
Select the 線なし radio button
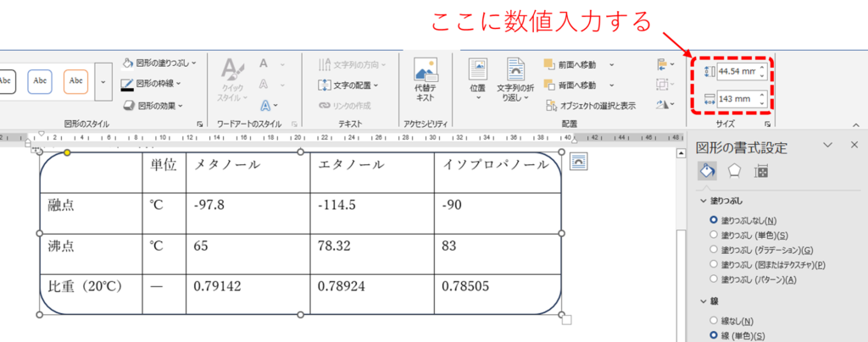(x=714, y=320)
